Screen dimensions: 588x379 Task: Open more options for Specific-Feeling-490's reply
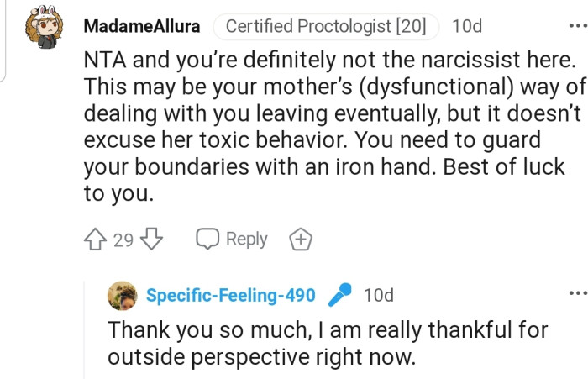point(578,294)
